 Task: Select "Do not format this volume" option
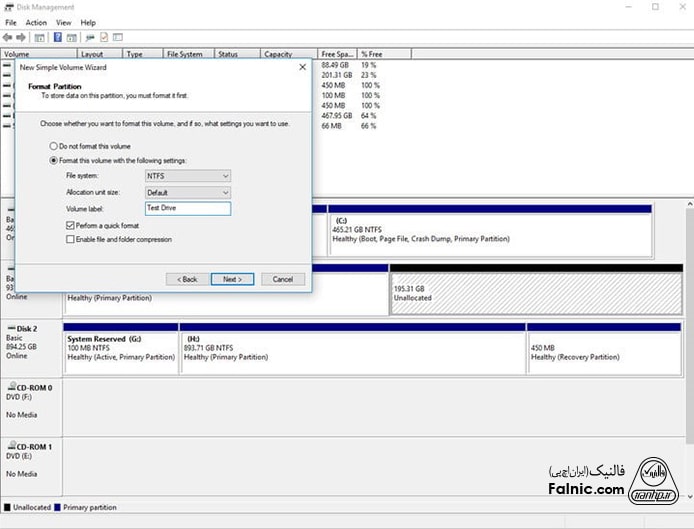pos(54,146)
